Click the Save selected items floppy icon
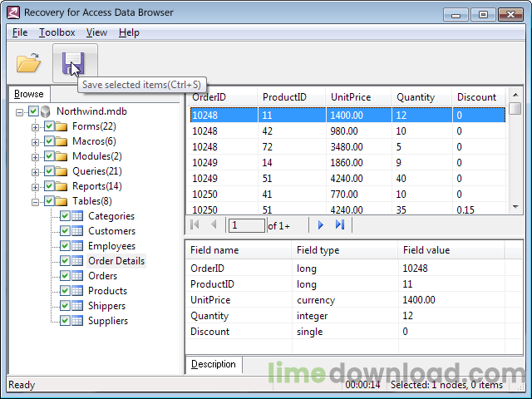Image resolution: width=532 pixels, height=399 pixels. [x=73, y=63]
